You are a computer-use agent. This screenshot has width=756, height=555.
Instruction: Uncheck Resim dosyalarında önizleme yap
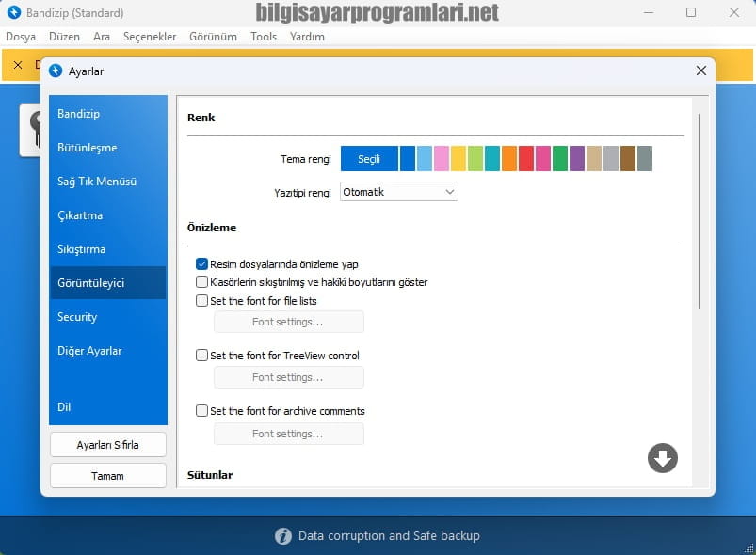(x=201, y=264)
